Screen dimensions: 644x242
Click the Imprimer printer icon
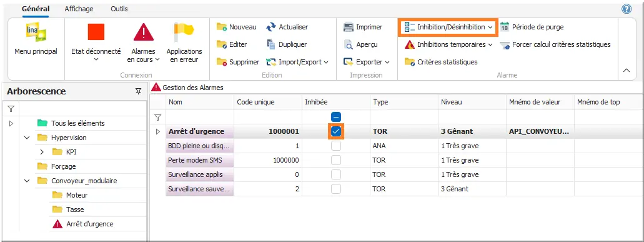pos(349,27)
